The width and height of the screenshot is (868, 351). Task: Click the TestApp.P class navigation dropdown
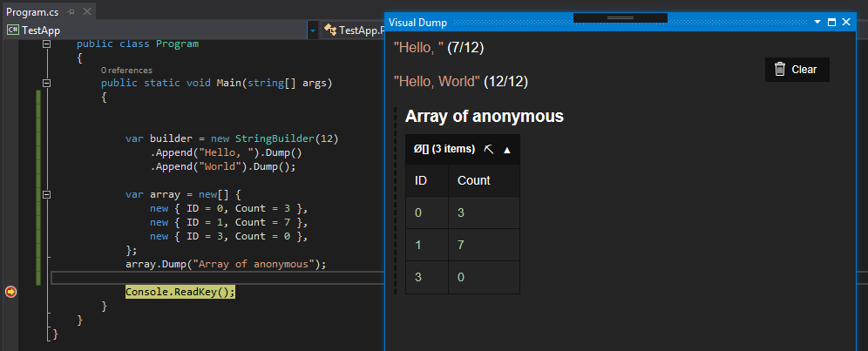[x=353, y=30]
